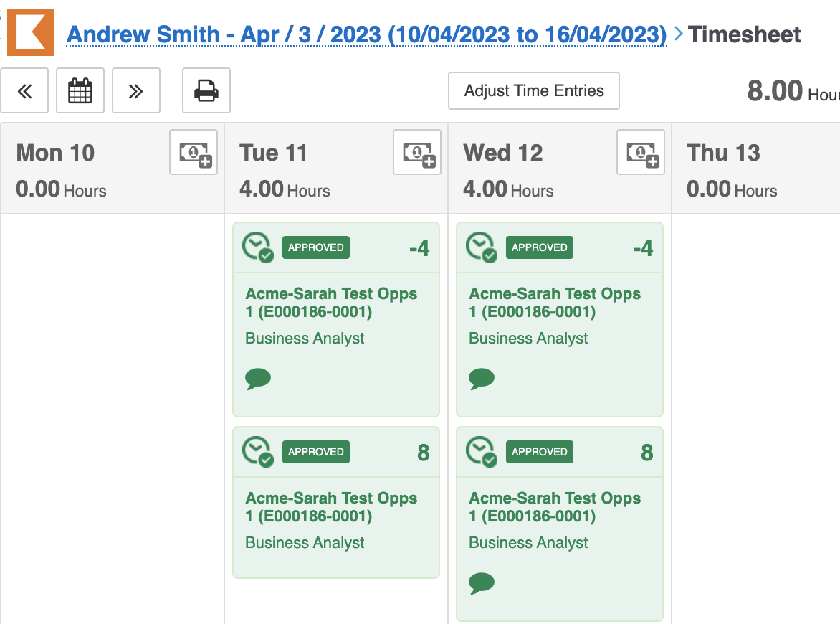840x624 pixels.
Task: Click the 0.00 Hours total under Mon 10
Action: [61, 189]
